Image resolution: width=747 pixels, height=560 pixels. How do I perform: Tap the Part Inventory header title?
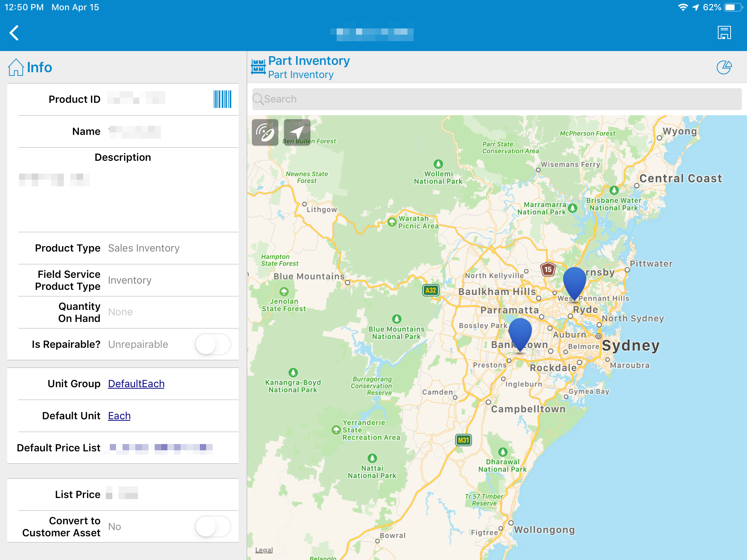tap(309, 61)
